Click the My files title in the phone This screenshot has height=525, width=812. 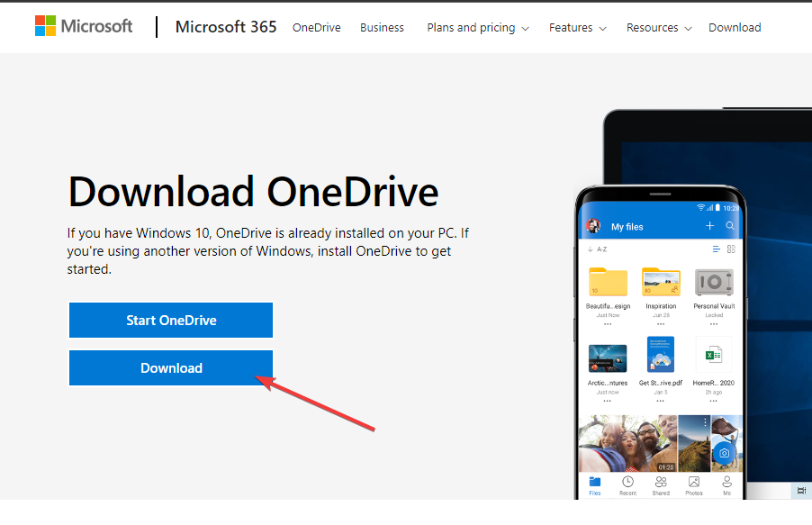(627, 227)
